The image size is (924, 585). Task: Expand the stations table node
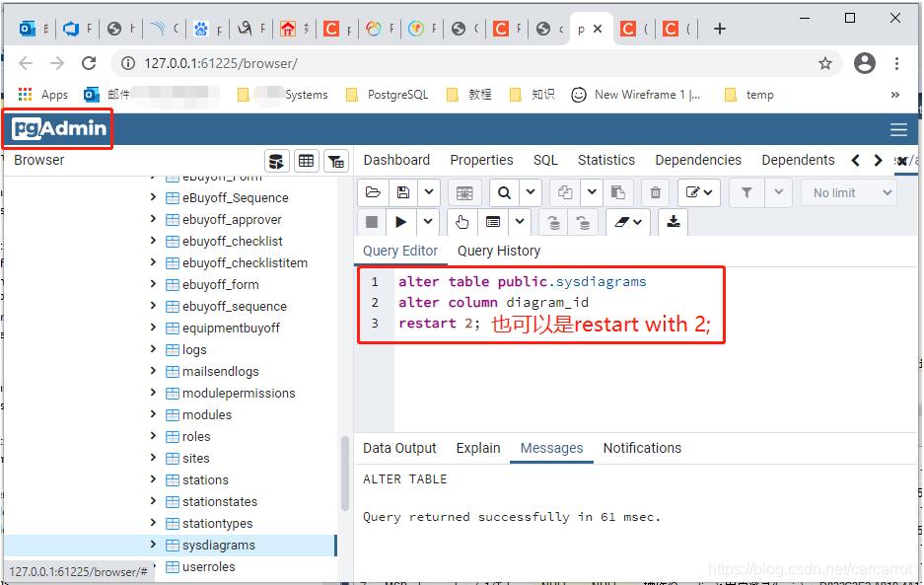tap(153, 479)
